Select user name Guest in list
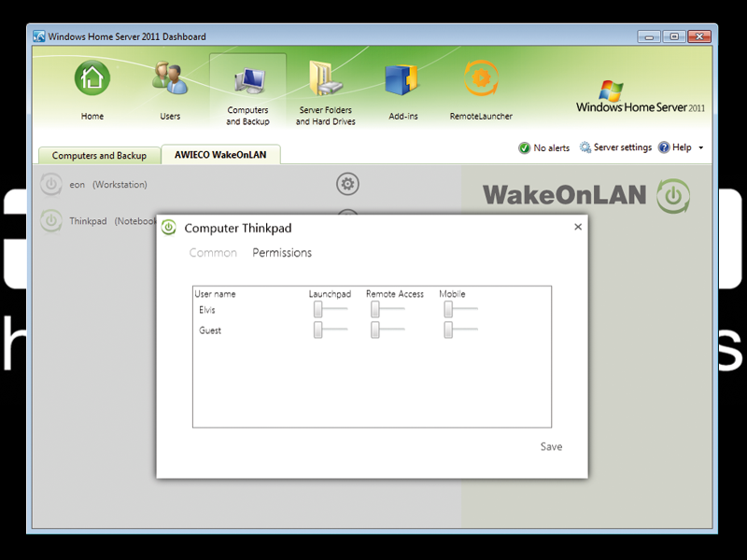The width and height of the screenshot is (747, 560). pos(210,330)
